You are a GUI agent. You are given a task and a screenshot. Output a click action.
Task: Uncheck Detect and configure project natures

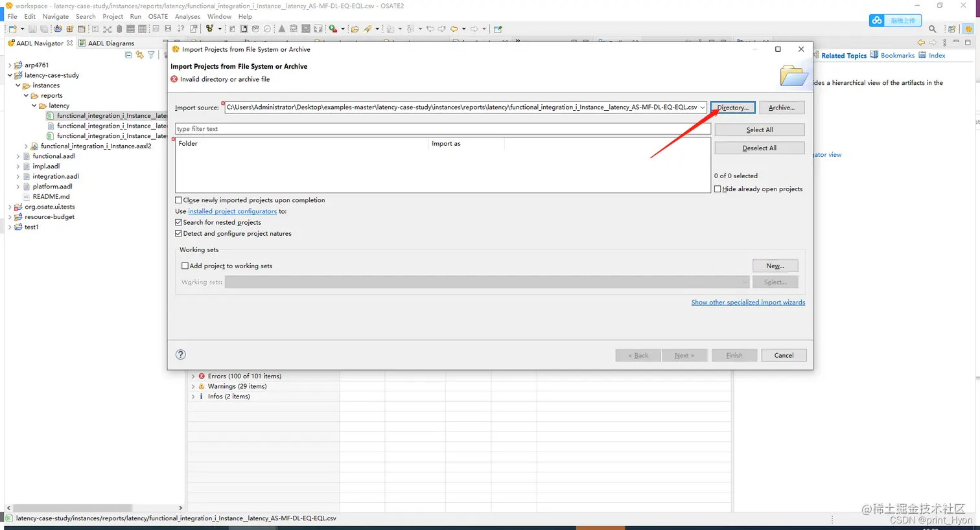(x=179, y=233)
